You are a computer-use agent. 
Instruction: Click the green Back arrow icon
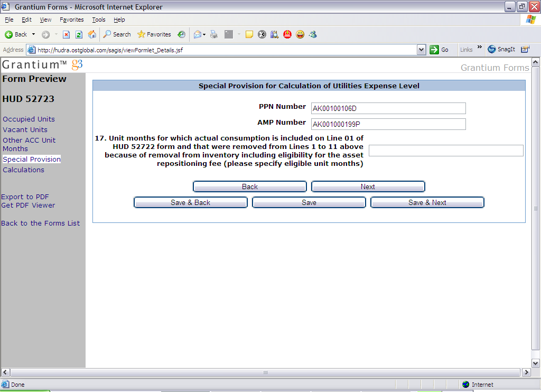pyautogui.click(x=8, y=34)
